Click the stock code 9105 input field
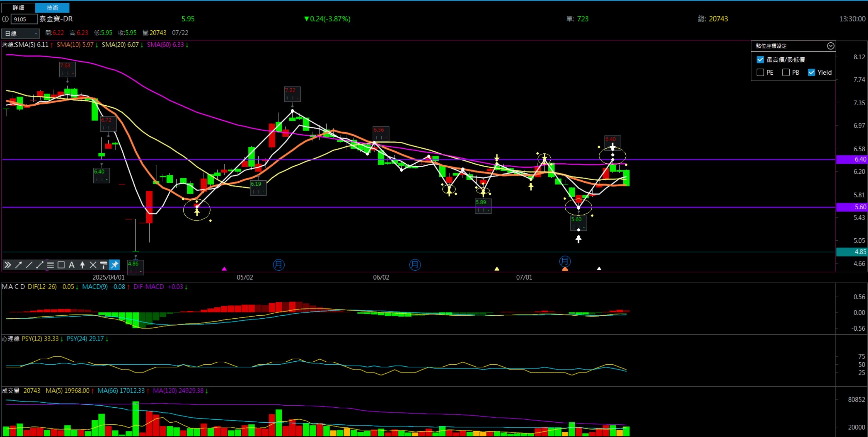Image resolution: width=868 pixels, height=437 pixels. pyautogui.click(x=24, y=19)
